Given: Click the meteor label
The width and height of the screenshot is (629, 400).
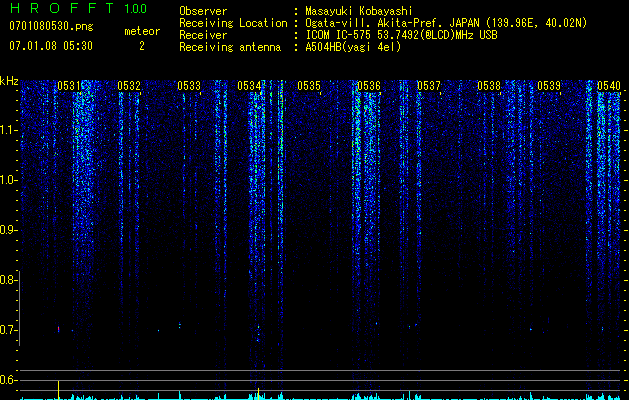Looking at the screenshot, I should [x=142, y=31].
